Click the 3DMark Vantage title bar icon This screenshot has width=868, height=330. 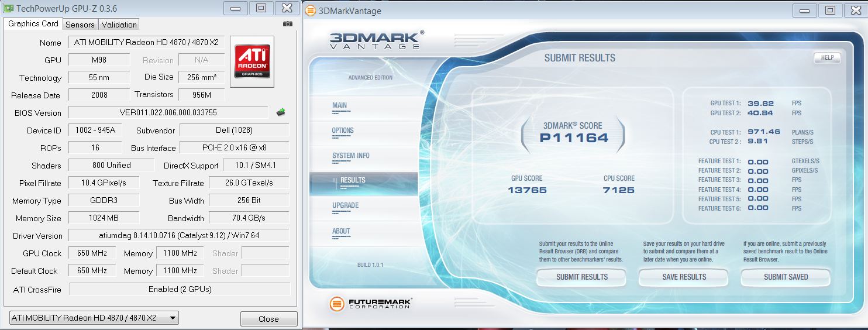(x=311, y=10)
